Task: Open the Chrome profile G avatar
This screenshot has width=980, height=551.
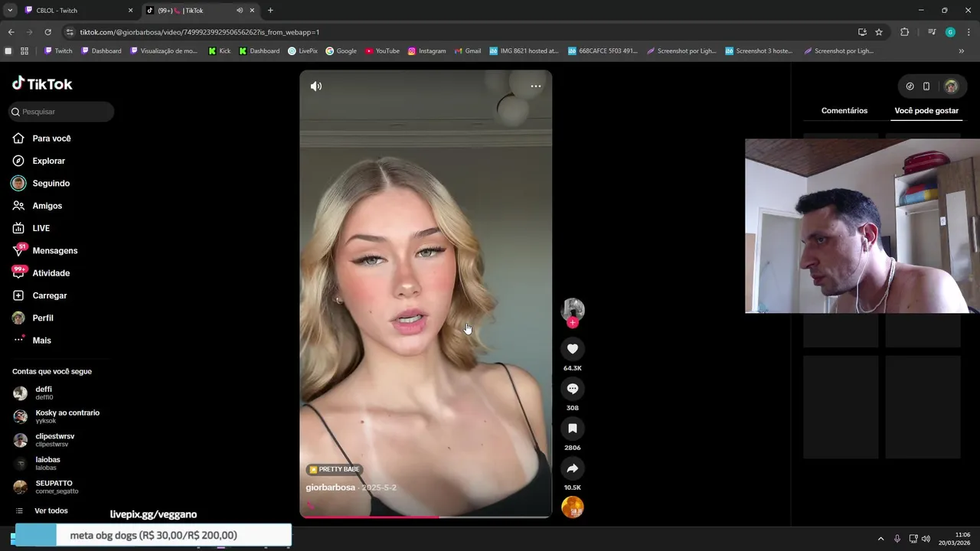Action: (950, 32)
